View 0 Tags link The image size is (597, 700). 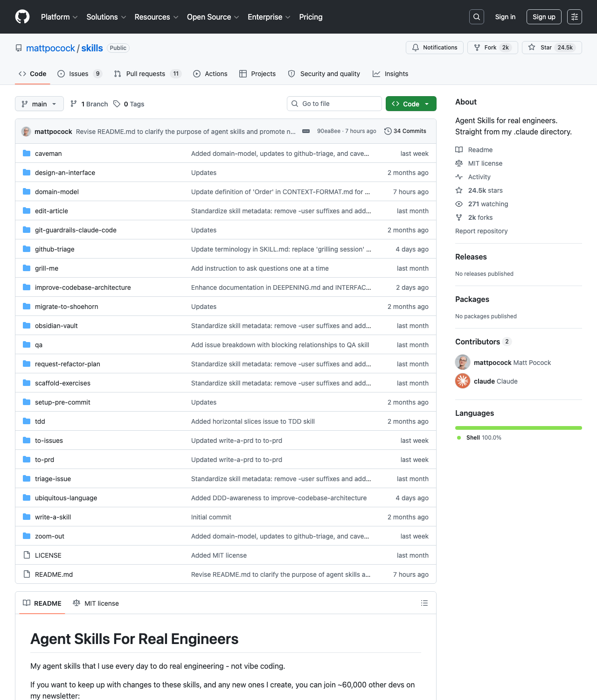pyautogui.click(x=129, y=104)
